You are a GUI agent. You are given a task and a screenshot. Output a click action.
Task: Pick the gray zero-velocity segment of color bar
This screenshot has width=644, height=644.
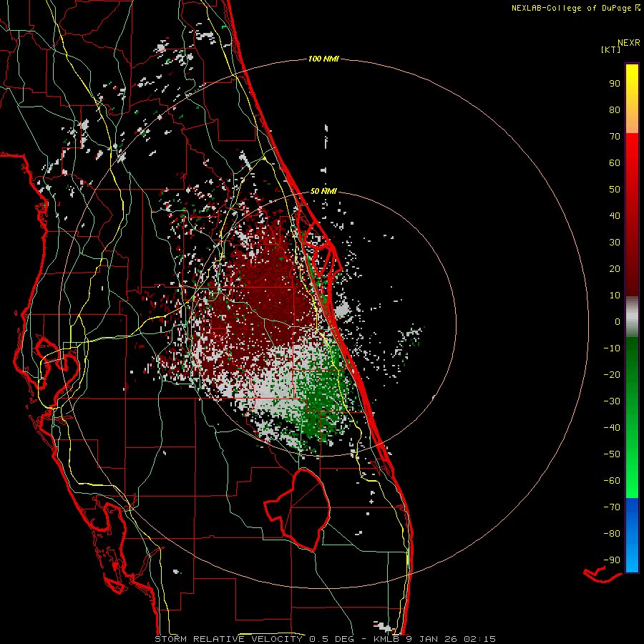click(632, 317)
